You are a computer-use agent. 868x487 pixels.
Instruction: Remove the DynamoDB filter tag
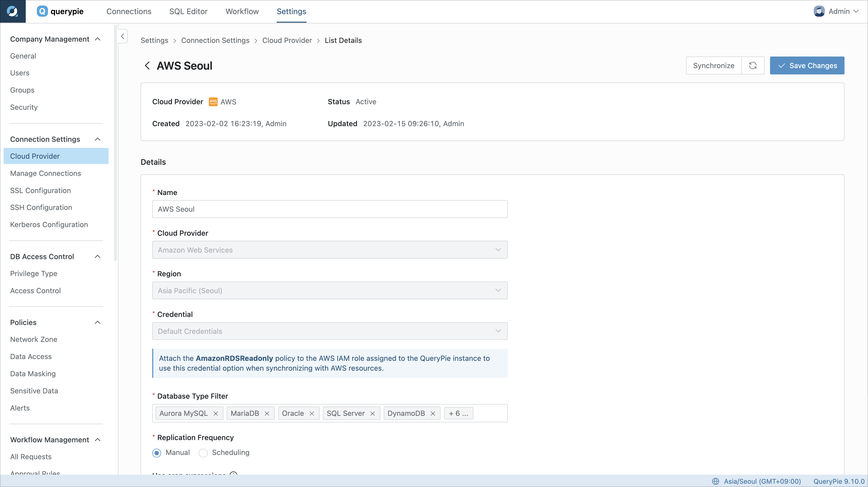coord(433,414)
